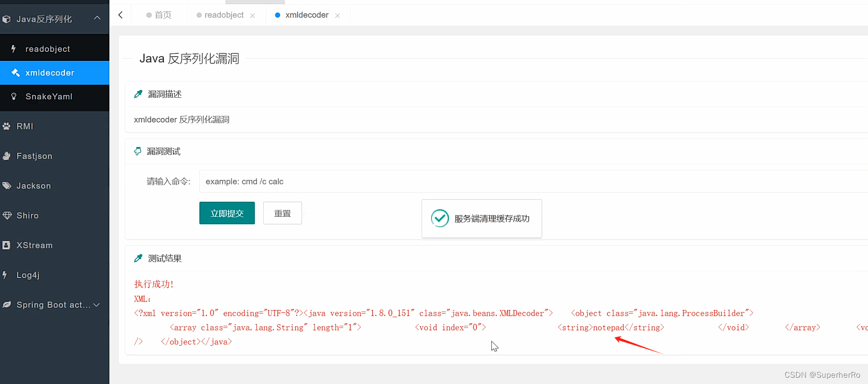
Task: Click the paw icon beside RMI
Action: point(6,126)
